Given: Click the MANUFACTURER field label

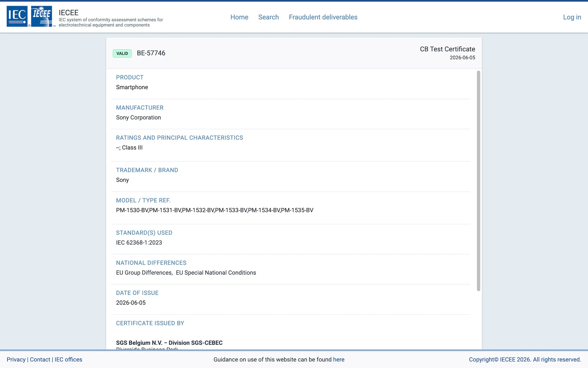Looking at the screenshot, I should coord(140,108).
